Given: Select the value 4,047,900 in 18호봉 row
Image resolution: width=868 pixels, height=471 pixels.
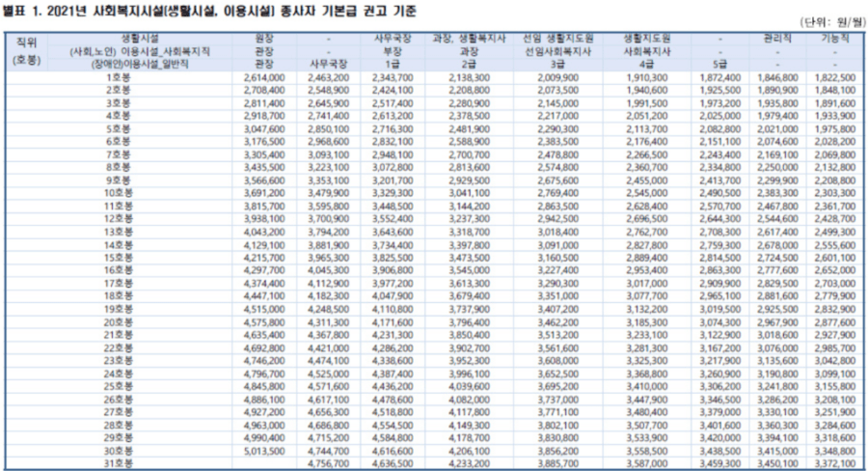Looking at the screenshot, I should tap(393, 296).
